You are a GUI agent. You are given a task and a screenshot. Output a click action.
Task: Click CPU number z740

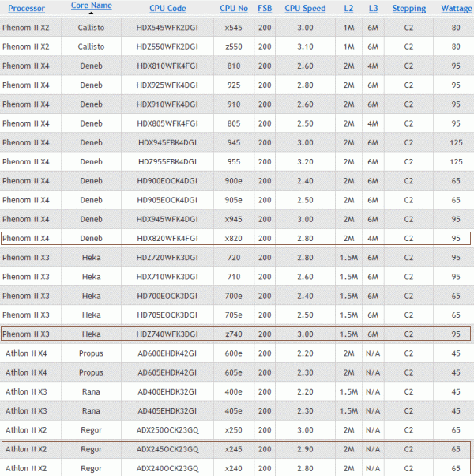click(x=234, y=334)
